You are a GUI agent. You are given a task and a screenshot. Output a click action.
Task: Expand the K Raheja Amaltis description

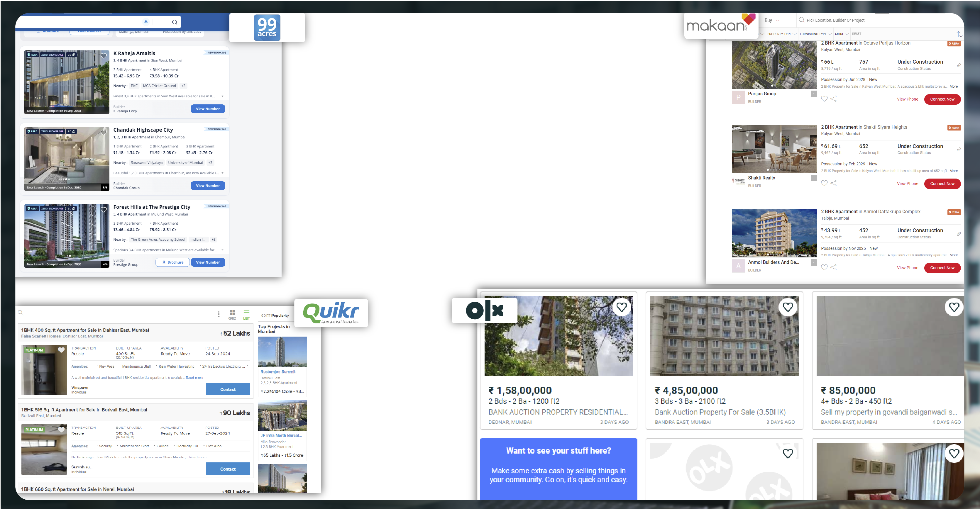click(223, 96)
